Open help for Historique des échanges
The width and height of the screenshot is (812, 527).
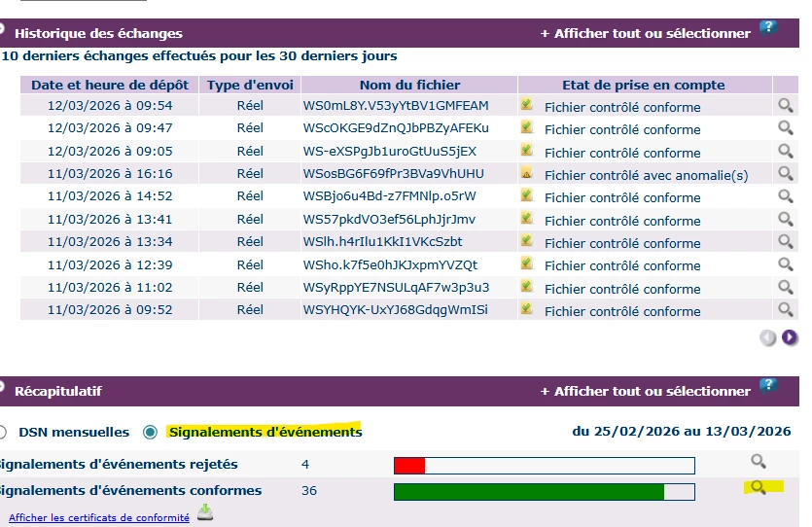click(768, 27)
